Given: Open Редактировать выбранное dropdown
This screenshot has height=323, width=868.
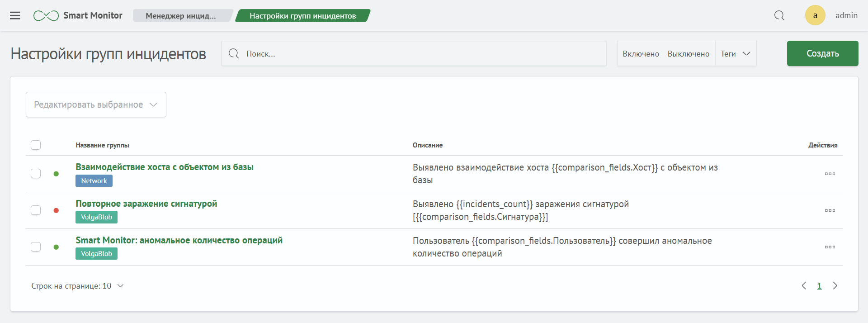Looking at the screenshot, I should (x=96, y=104).
